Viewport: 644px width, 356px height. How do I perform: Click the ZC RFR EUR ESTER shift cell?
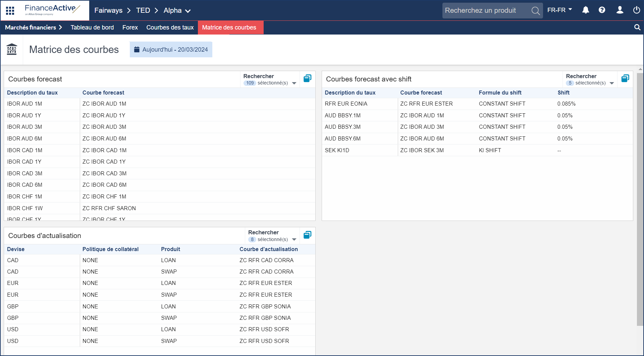click(x=426, y=104)
